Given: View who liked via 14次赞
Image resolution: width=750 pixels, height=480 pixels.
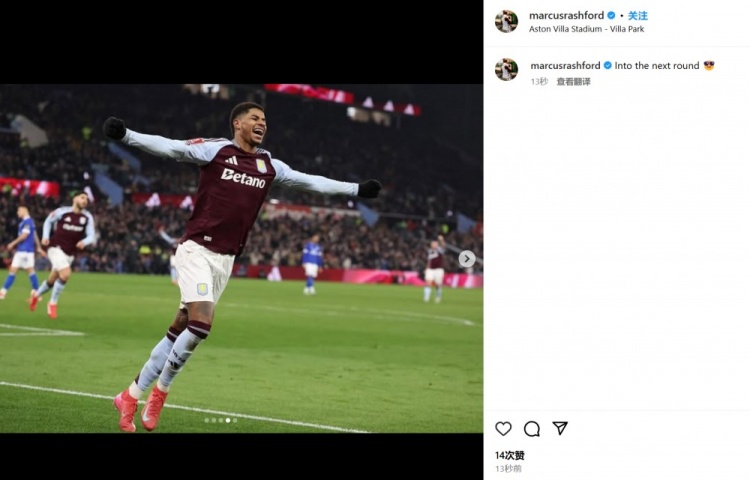Looking at the screenshot, I should pos(509,456).
